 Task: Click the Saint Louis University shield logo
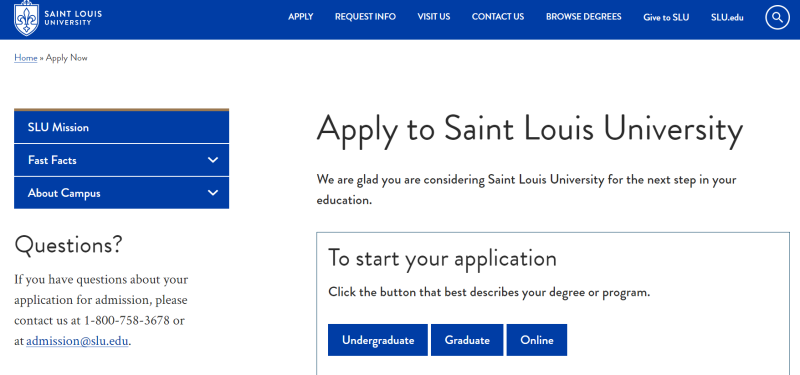tap(26, 18)
